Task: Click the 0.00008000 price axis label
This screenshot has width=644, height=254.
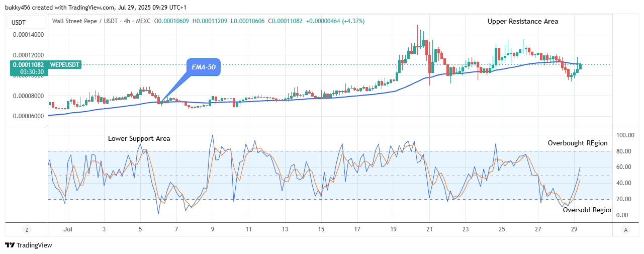Action: point(28,96)
